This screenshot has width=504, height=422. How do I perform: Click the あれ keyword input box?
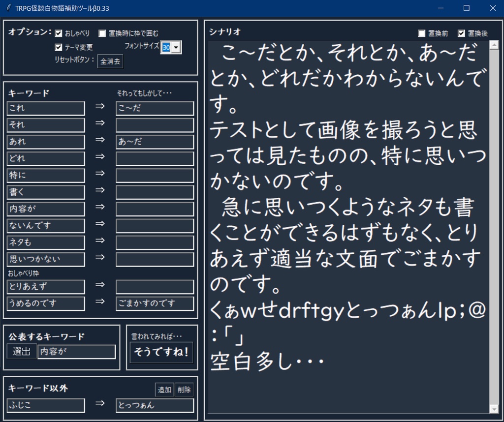[45, 141]
